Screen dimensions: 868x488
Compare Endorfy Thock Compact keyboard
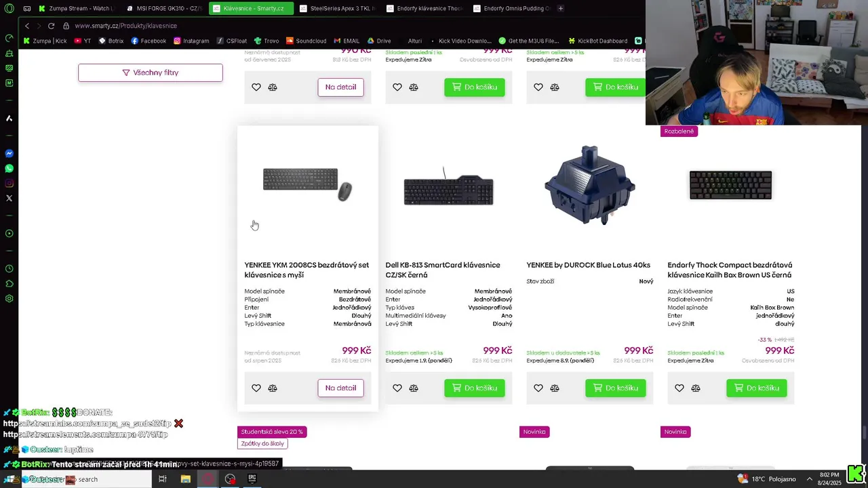click(696, 388)
